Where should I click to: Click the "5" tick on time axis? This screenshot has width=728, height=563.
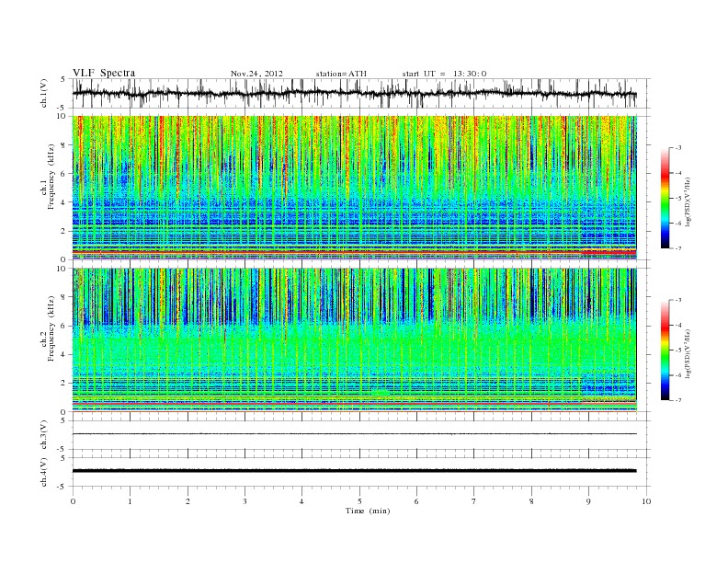coord(359,501)
